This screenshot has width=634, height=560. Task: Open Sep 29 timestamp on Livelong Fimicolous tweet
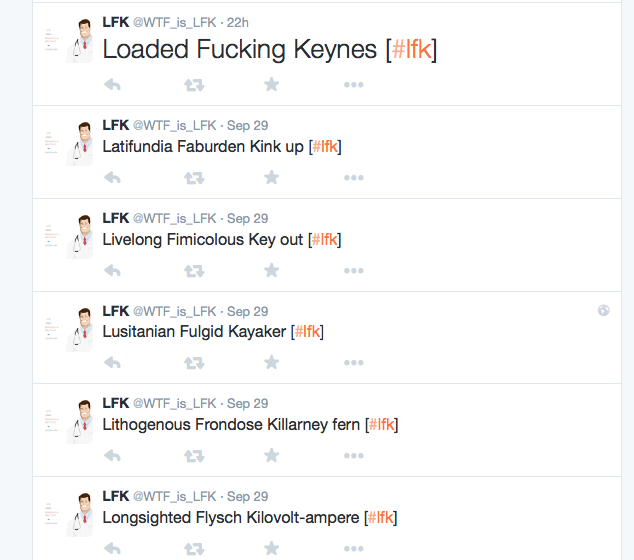[x=247, y=219]
